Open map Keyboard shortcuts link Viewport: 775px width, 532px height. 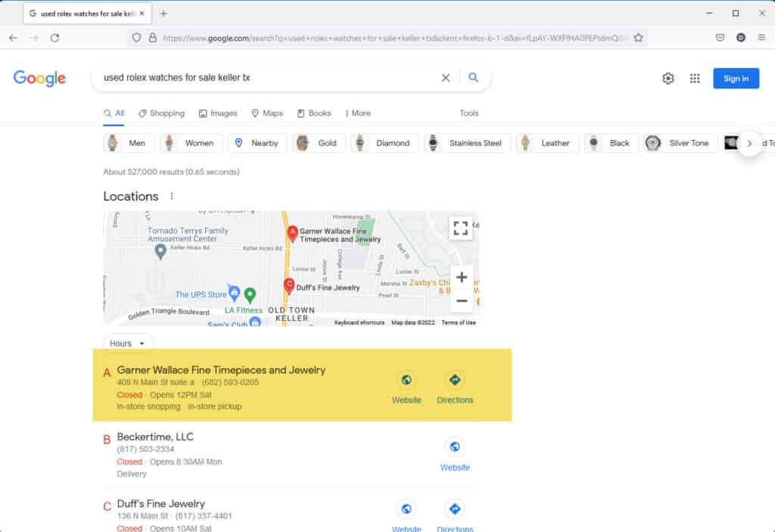point(359,322)
